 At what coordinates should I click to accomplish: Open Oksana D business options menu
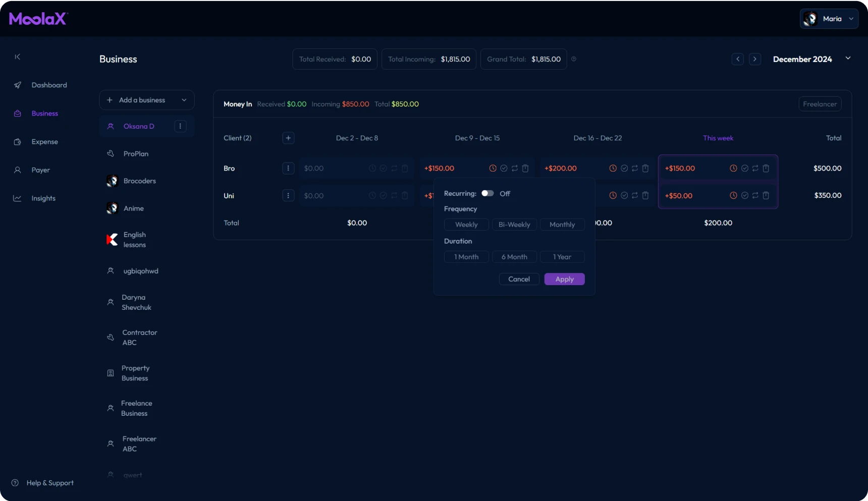click(x=180, y=127)
